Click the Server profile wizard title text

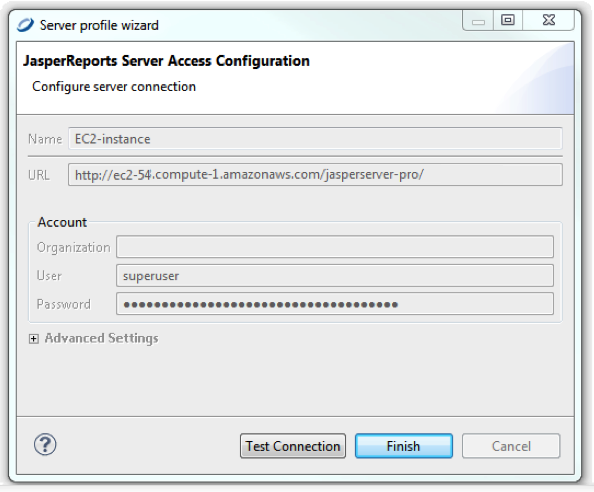point(99,25)
